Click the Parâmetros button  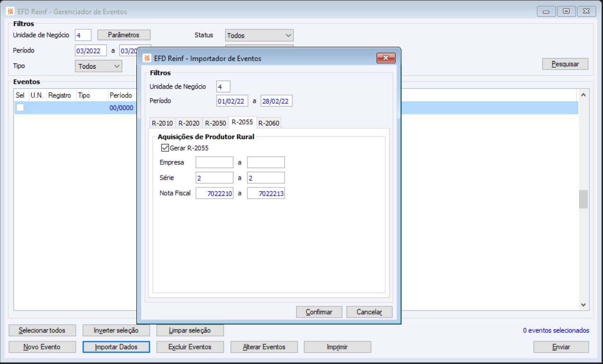point(124,35)
